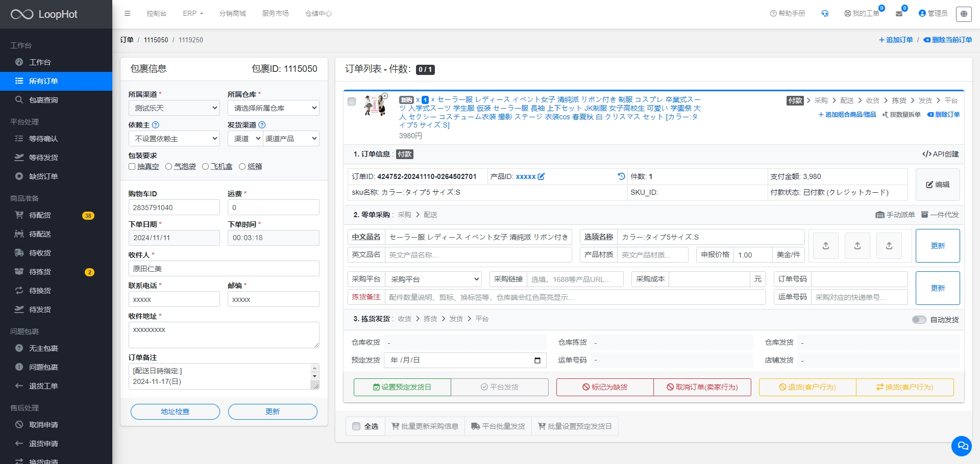
Task: Open the ERP menu dropdown
Action: pyautogui.click(x=192, y=13)
